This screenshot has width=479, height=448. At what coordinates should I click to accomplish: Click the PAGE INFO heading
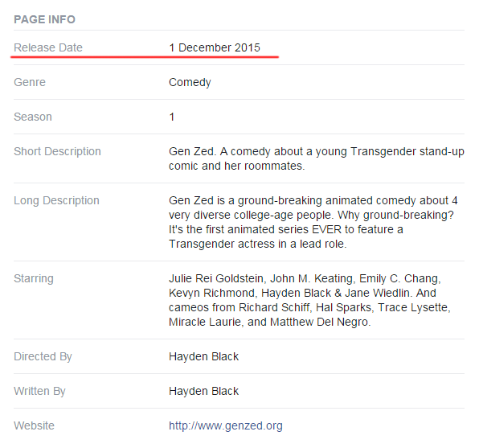click(44, 19)
